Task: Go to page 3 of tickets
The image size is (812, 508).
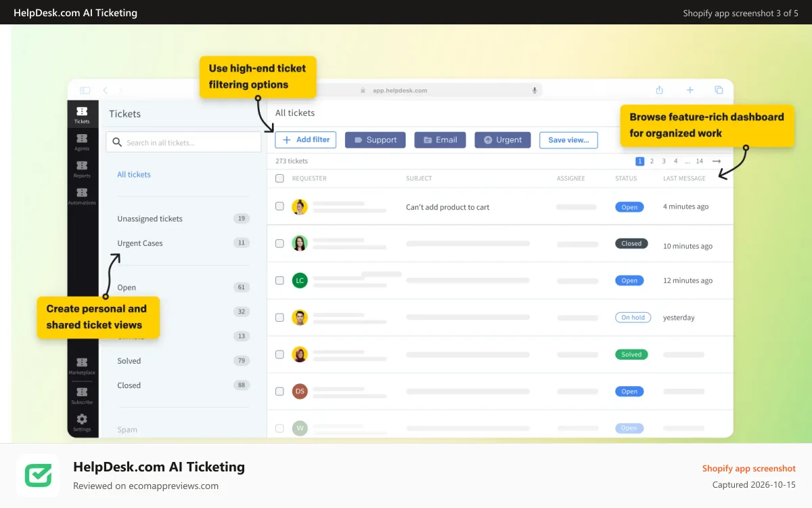Action: 664,161
